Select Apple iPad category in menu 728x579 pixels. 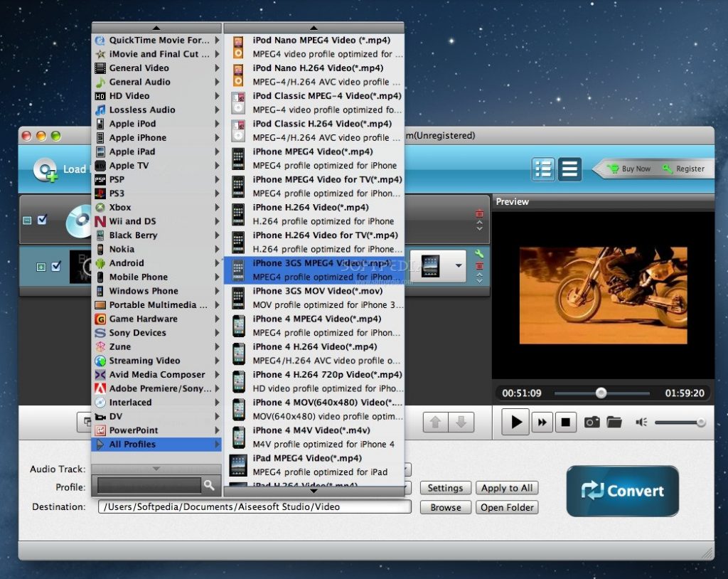(x=132, y=152)
